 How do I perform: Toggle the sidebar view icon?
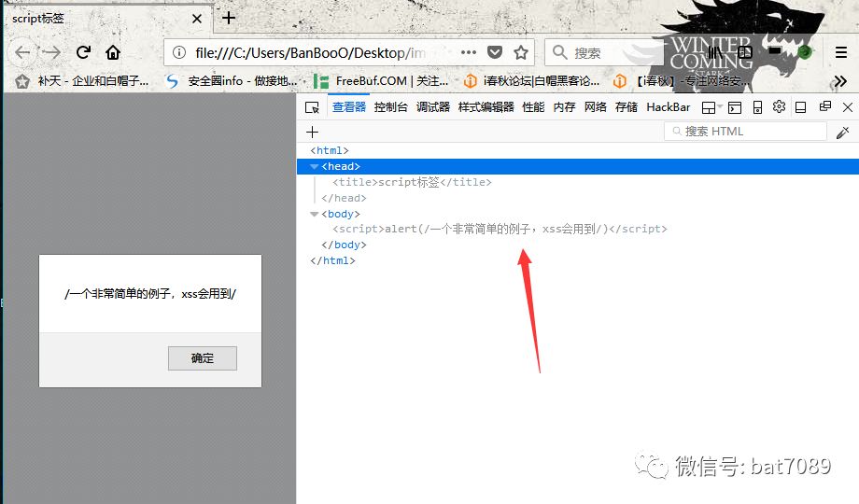745,52
